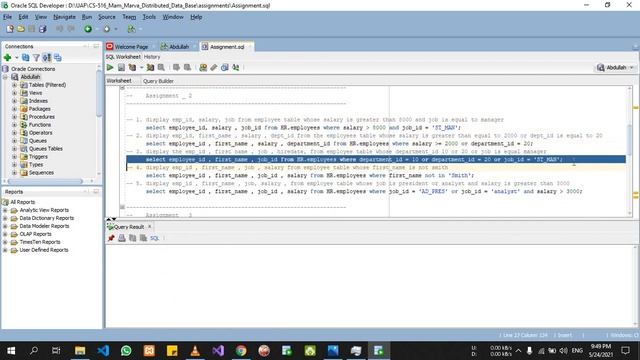Open WhatsApp from the taskbar
Viewport: 640px width, 360px height.
126,351
